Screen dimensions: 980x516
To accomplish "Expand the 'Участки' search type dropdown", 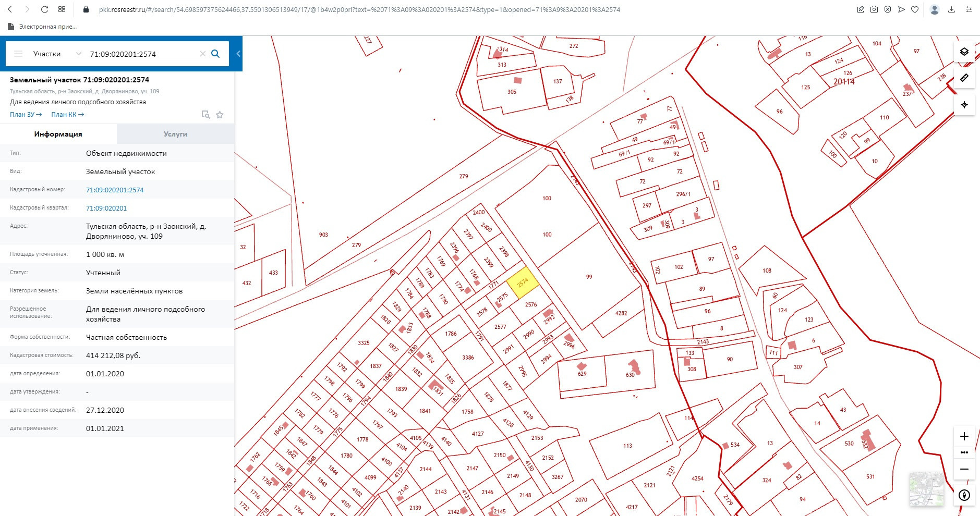I will [x=57, y=54].
